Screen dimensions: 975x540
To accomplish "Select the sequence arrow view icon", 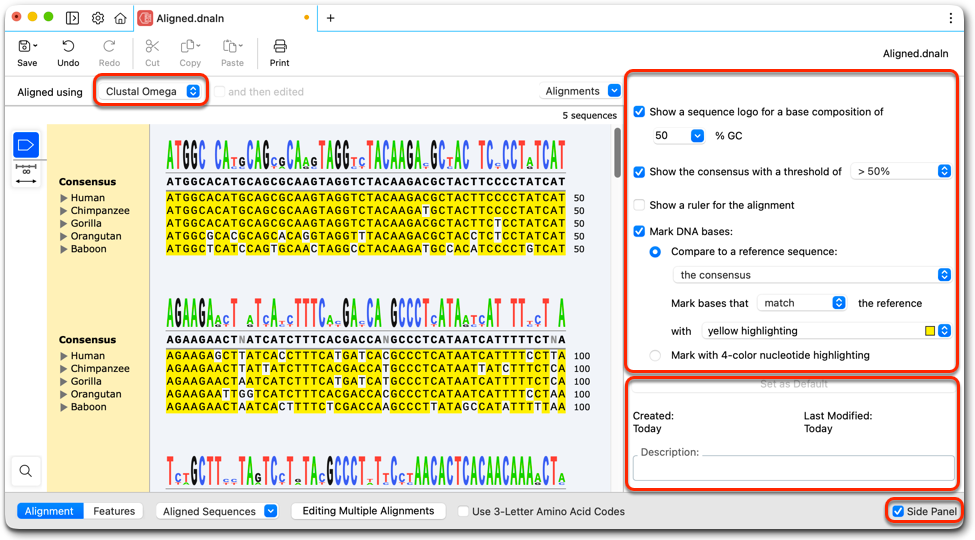I will point(26,145).
